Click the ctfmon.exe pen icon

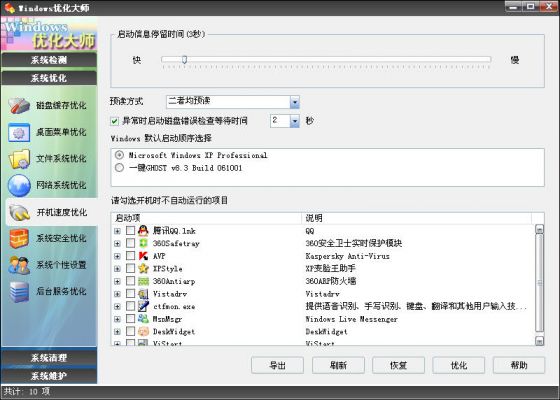[143, 306]
